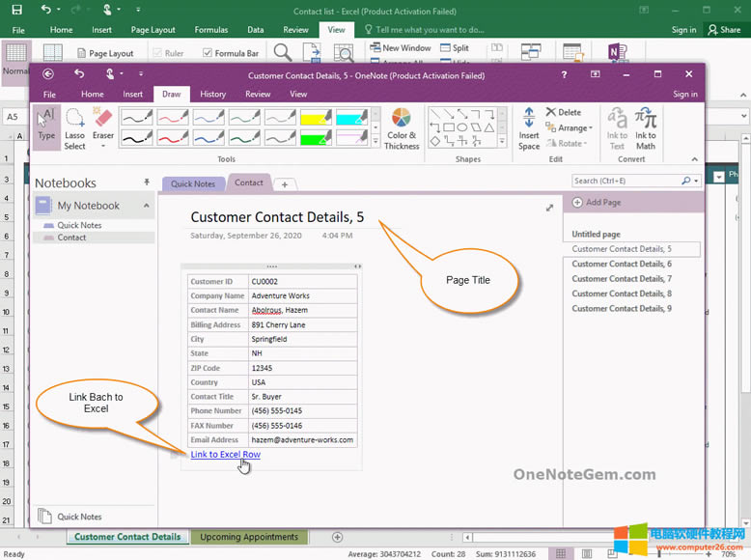751x560 pixels.
Task: Switch to the History ribbon tab
Action: point(212,95)
